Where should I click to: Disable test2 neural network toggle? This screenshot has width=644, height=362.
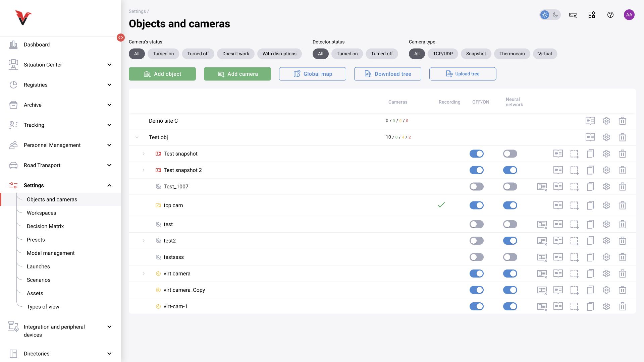[x=510, y=241]
